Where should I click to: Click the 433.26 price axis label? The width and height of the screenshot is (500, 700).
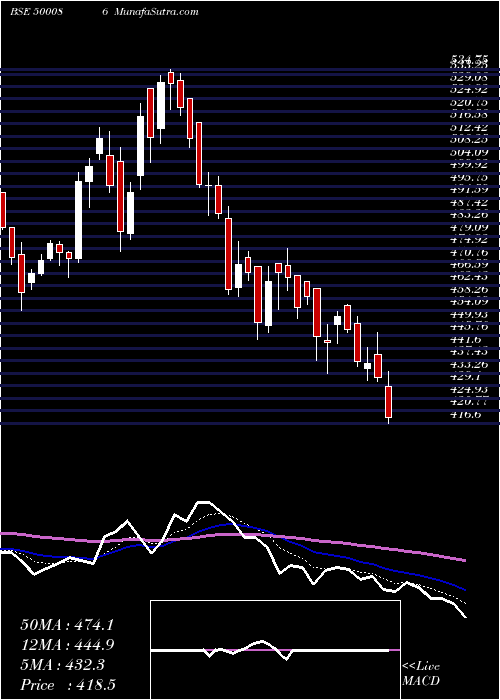click(x=469, y=365)
